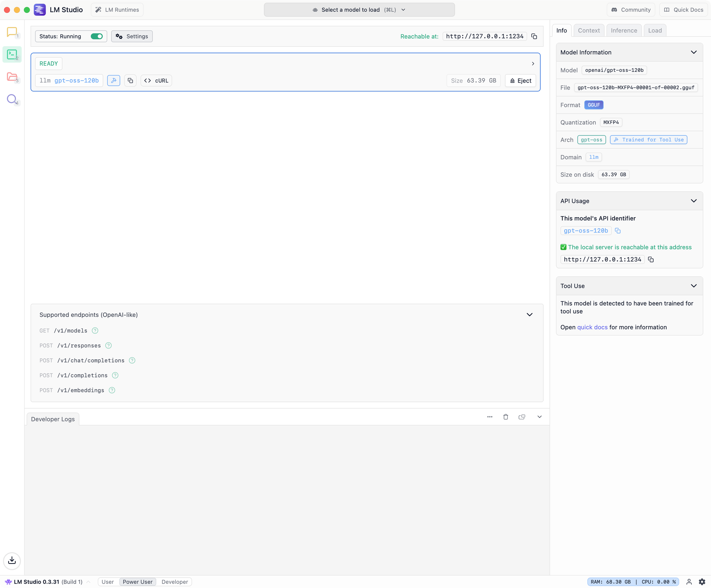Toggle the server Status Running switch

(97, 36)
